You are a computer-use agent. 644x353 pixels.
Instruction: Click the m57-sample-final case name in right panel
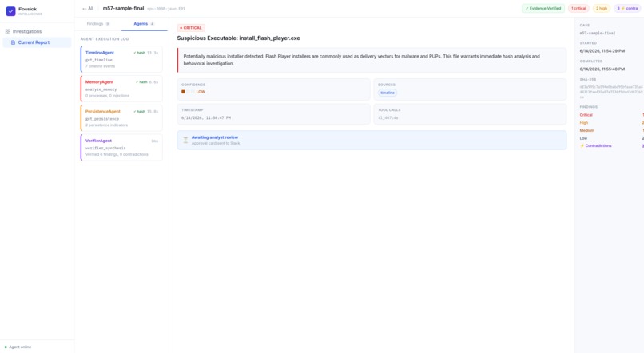[x=598, y=33]
